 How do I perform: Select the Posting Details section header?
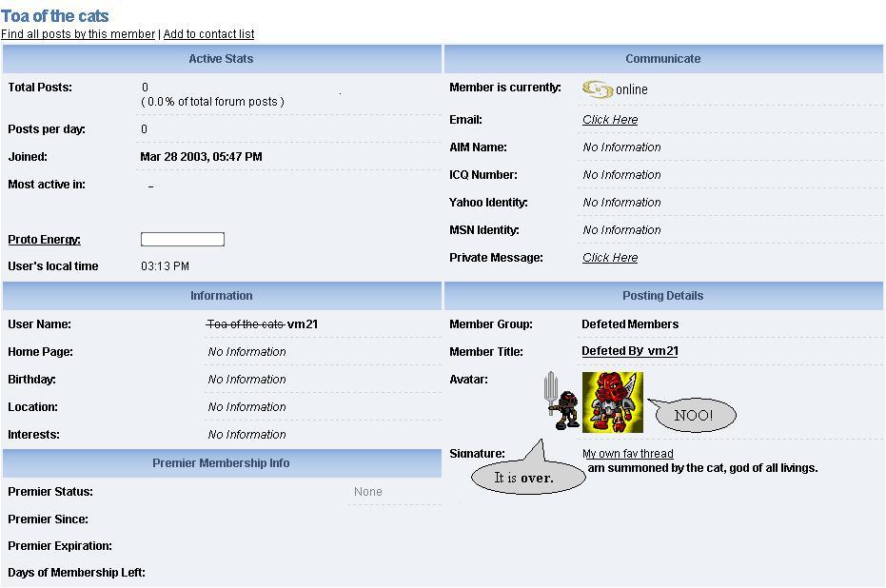(662, 295)
